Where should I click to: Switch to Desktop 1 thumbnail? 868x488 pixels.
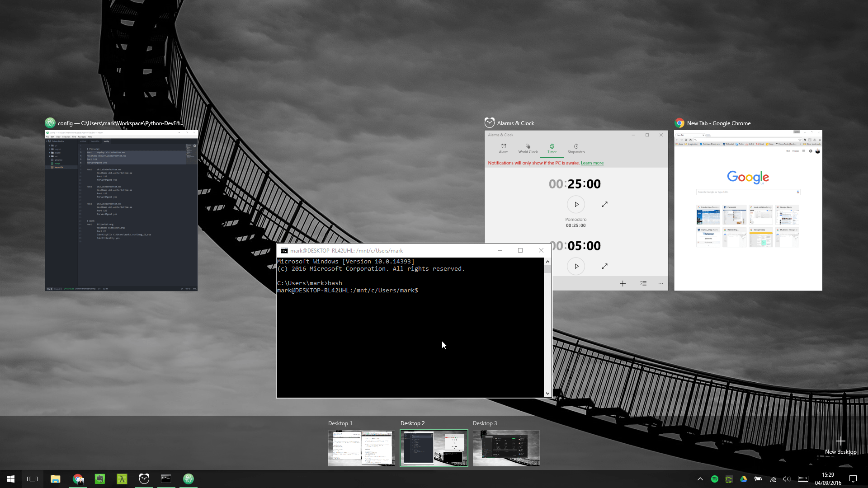[361, 448]
